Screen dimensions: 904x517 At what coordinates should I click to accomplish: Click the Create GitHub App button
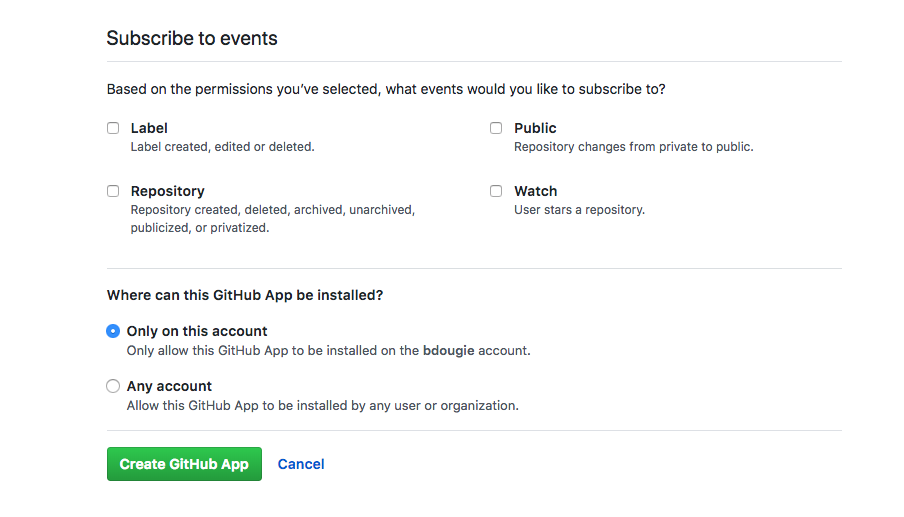[x=184, y=464]
